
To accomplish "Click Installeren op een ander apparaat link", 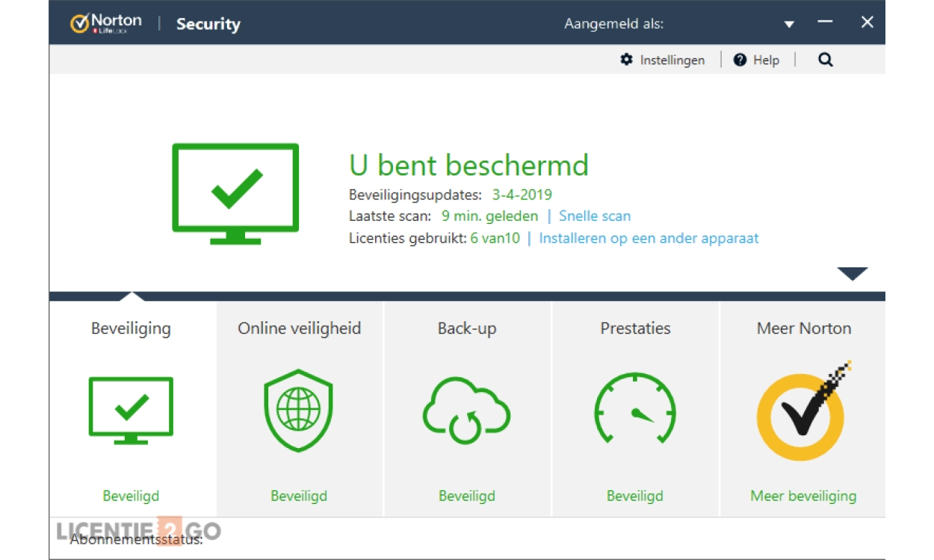I will click(x=649, y=239).
